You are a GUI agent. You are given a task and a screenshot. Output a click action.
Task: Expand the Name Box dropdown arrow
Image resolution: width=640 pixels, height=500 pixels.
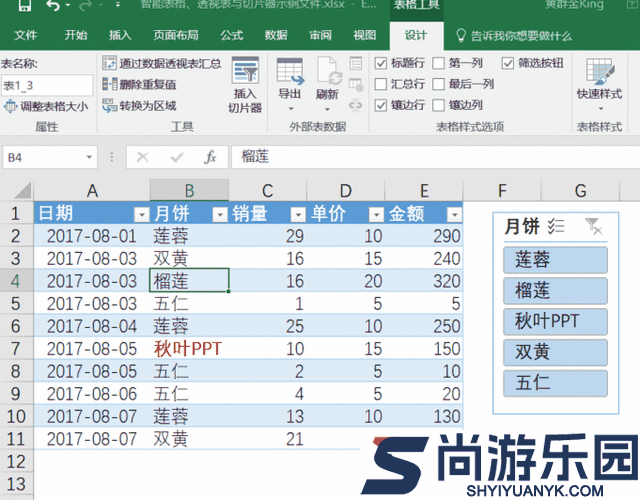[89, 157]
